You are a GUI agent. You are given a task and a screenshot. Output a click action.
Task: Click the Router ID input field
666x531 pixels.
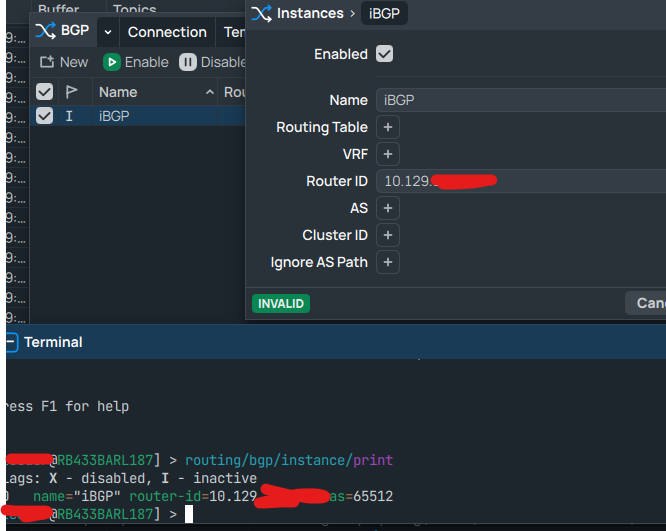click(x=521, y=181)
